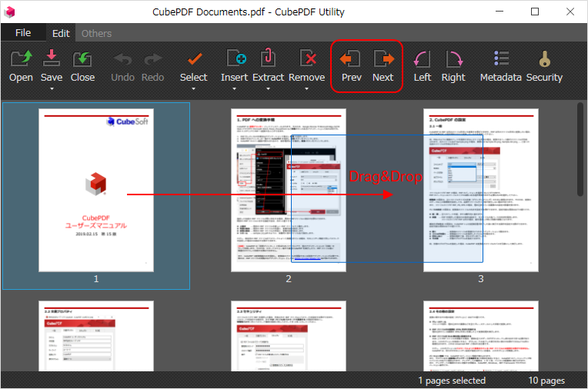This screenshot has height=389, width=588.
Task: Move page forward with Next
Action: point(383,66)
